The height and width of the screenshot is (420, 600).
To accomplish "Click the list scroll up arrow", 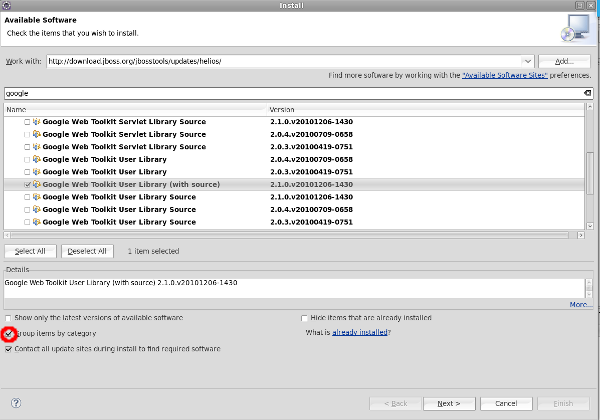I will point(590,107).
